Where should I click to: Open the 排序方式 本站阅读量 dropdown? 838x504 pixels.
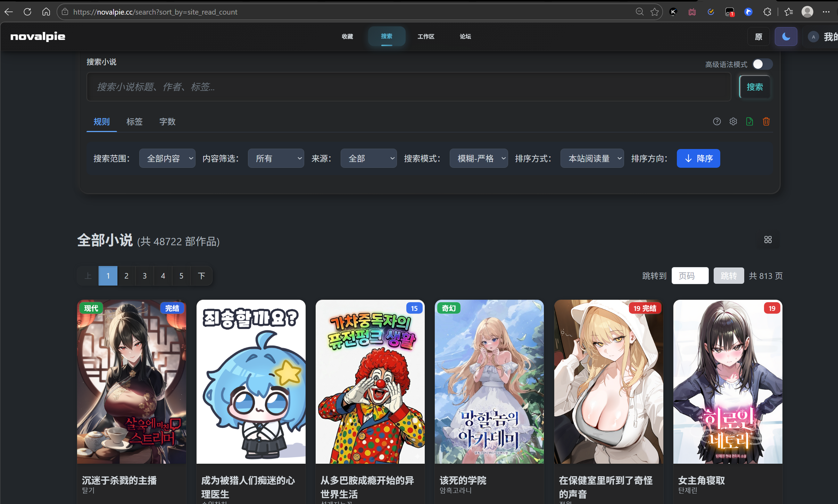[x=592, y=158]
